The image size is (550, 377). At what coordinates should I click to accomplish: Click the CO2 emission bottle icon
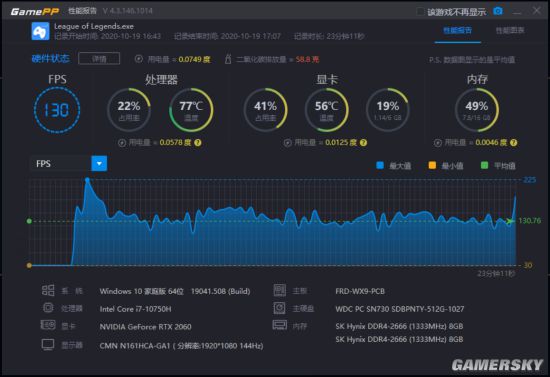(228, 59)
